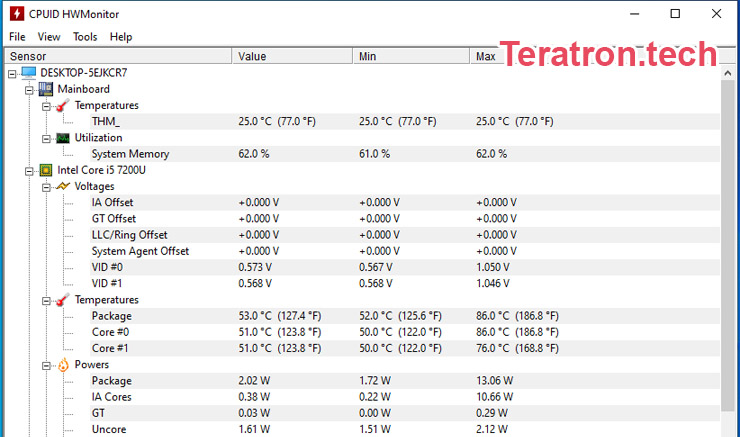Click the Mainboard label
The width and height of the screenshot is (740, 437).
point(84,89)
